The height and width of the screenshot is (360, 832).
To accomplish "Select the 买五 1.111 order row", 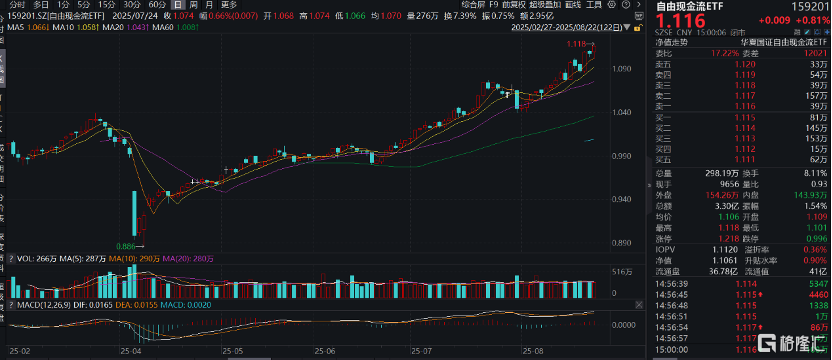I will pos(741,160).
